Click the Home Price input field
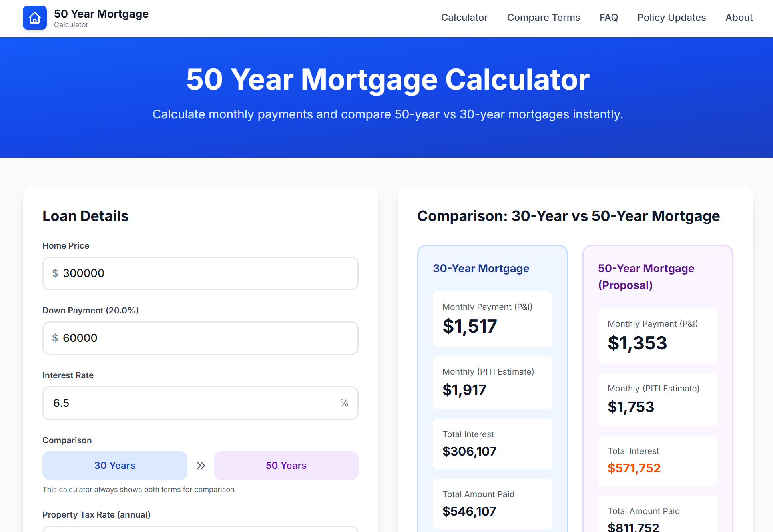The image size is (773, 532). [x=200, y=273]
